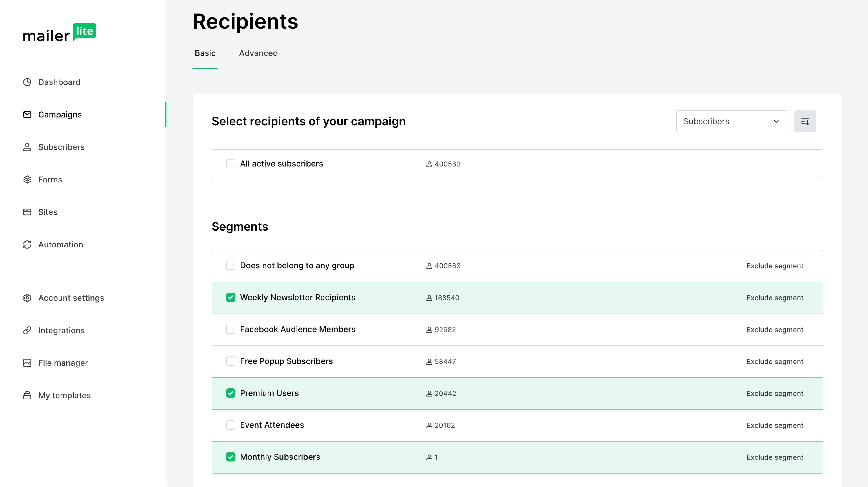
Task: Tick the Facebook Audience Members checkbox
Action: click(x=231, y=329)
